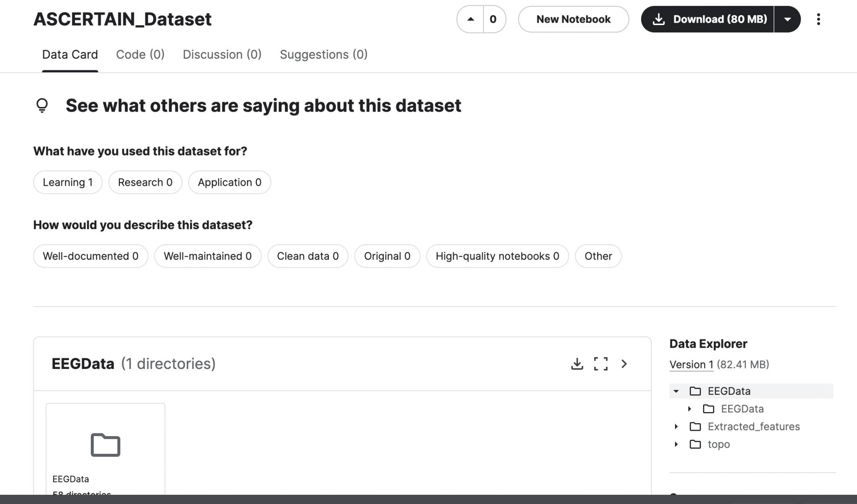Image resolution: width=857 pixels, height=504 pixels.
Task: Click the lightbulb icon next to the heading
Action: click(x=42, y=105)
